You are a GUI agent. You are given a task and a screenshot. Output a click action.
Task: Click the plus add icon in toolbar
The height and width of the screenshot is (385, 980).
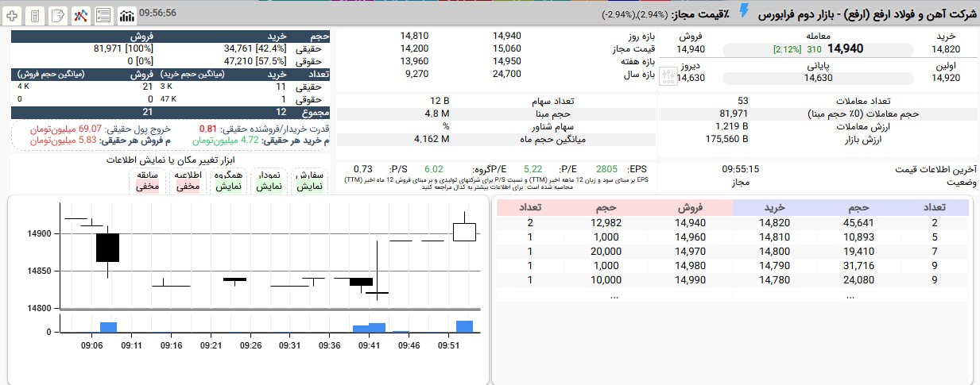[12, 15]
